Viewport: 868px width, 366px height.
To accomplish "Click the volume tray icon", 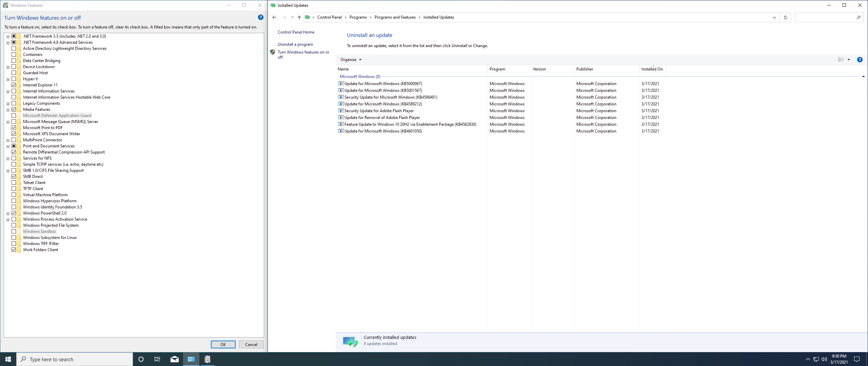I will click(x=824, y=359).
